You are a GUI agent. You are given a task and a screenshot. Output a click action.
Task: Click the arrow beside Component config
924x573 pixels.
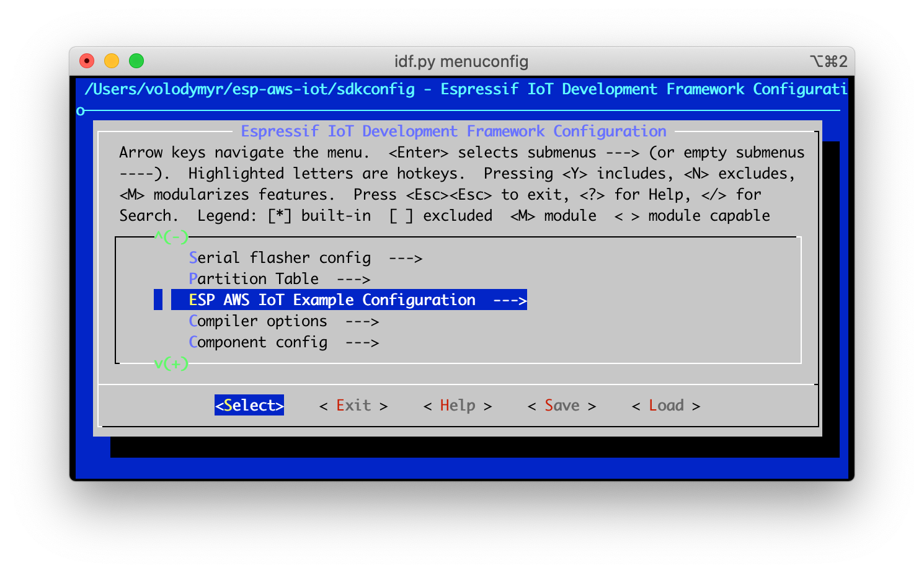point(362,342)
